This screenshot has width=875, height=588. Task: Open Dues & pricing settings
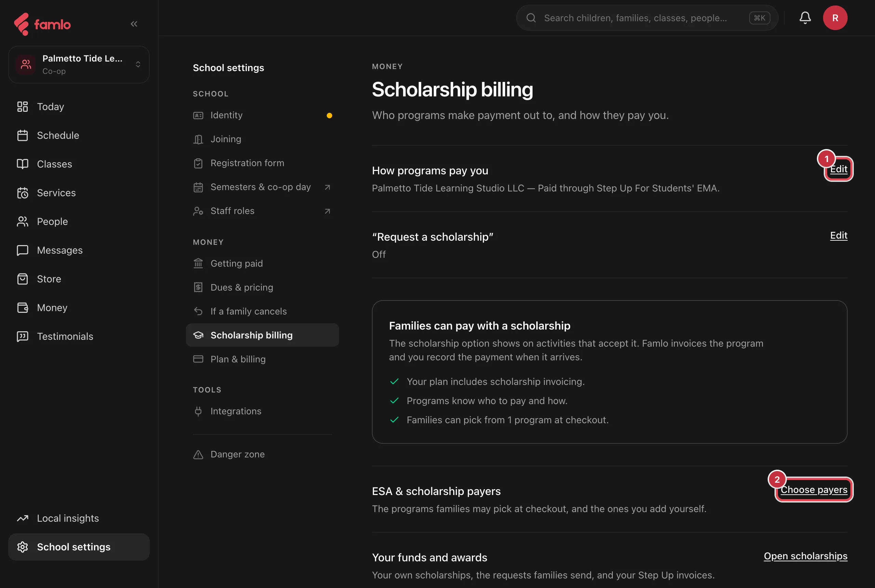point(262,287)
